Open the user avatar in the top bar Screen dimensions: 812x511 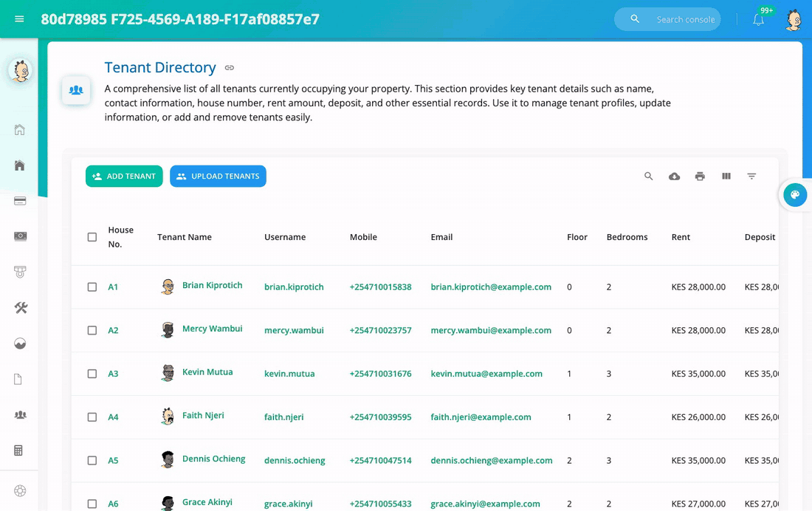(794, 20)
